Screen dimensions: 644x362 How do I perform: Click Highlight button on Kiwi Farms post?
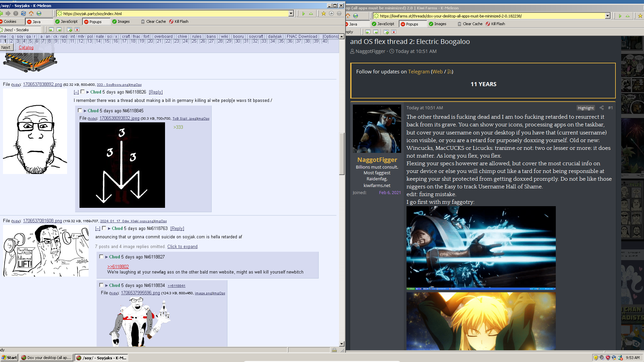pos(586,108)
